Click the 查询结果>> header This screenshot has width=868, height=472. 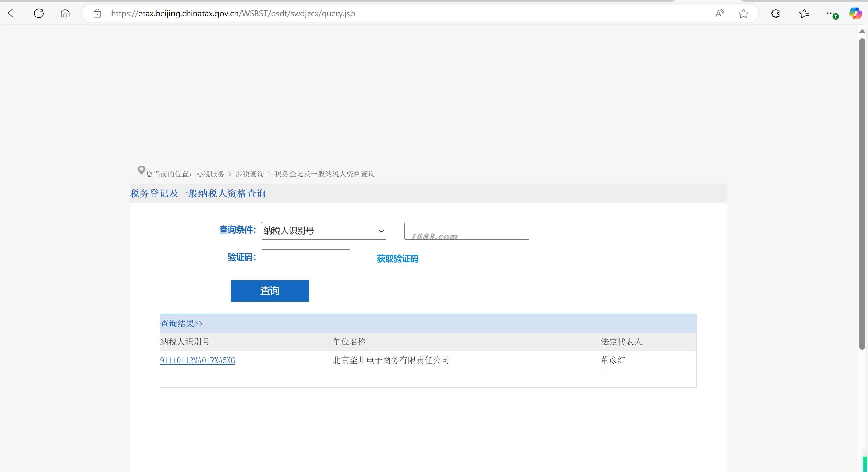coord(182,324)
